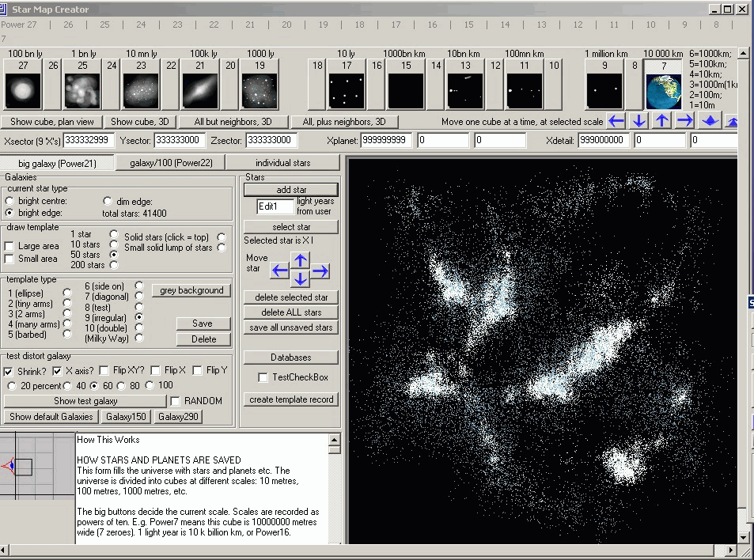Select the Milky Way template type
Screen dimensions: 754x560
pyautogui.click(x=139, y=338)
